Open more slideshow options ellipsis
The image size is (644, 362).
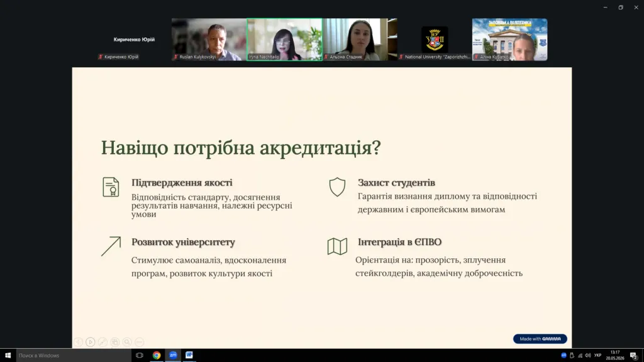coord(140,342)
